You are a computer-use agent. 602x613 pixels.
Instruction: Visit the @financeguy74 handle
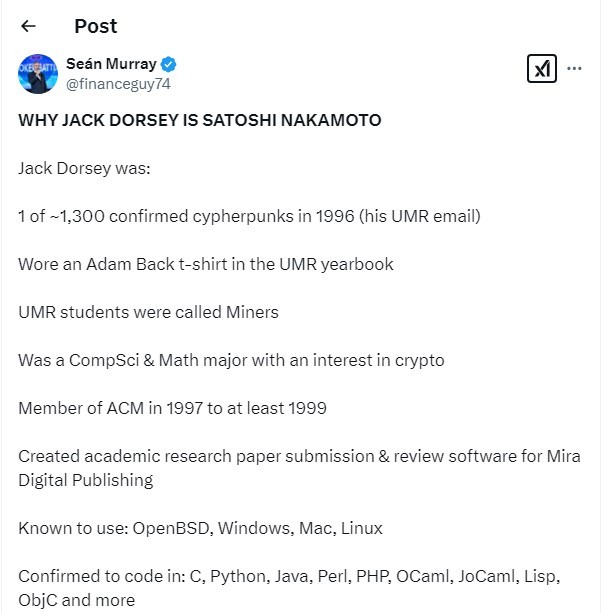[118, 84]
